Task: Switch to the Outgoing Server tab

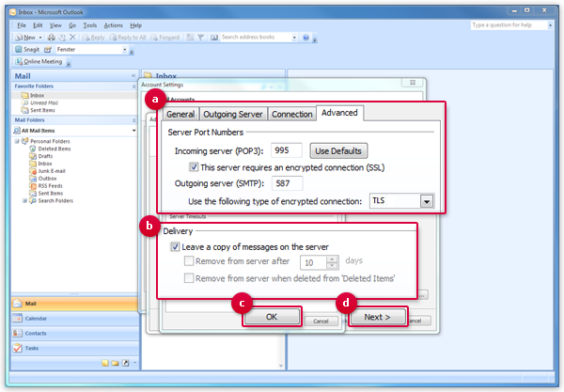Action: click(233, 114)
